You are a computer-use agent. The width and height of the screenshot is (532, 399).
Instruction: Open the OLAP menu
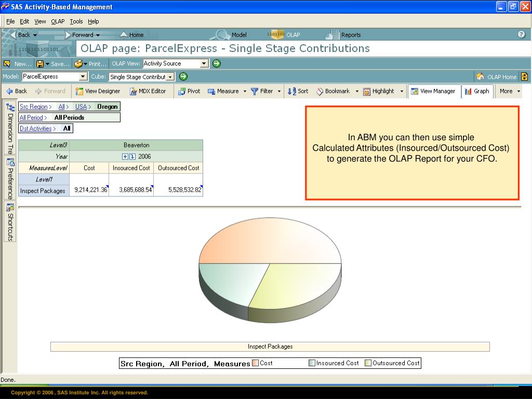[x=58, y=21]
